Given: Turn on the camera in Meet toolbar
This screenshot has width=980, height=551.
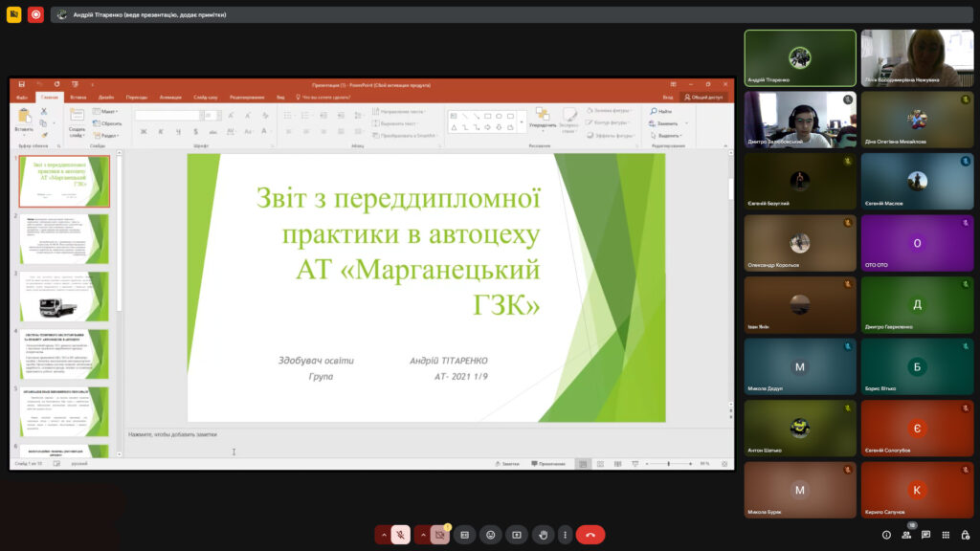Looking at the screenshot, I should click(439, 535).
